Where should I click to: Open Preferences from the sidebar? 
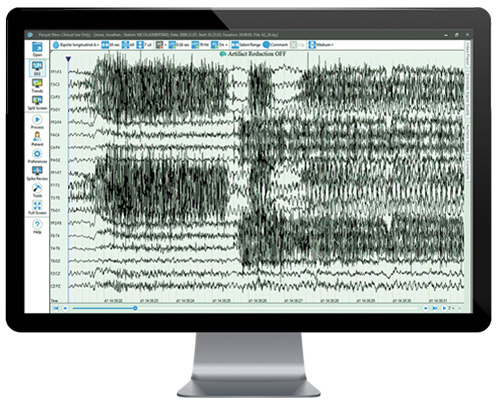(x=37, y=156)
